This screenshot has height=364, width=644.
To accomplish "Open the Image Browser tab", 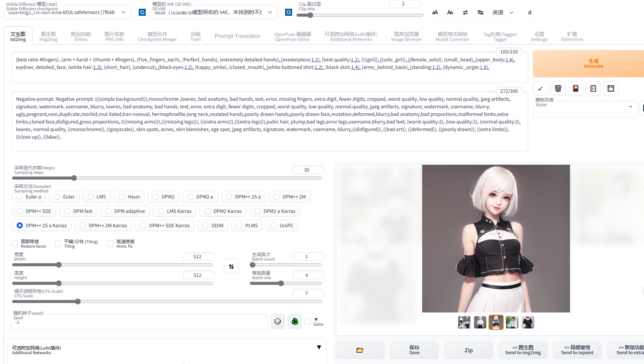I will pos(406,36).
